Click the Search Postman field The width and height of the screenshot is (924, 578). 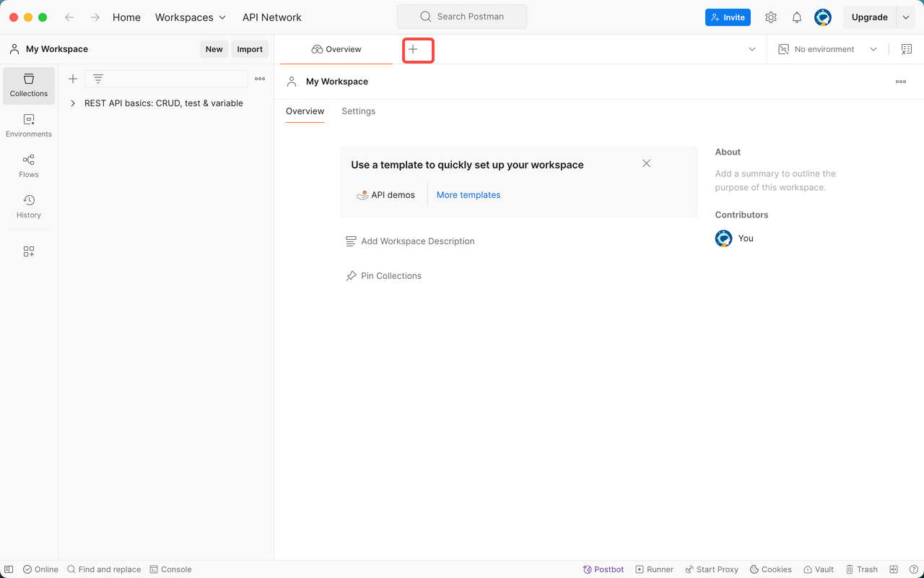pyautogui.click(x=462, y=17)
